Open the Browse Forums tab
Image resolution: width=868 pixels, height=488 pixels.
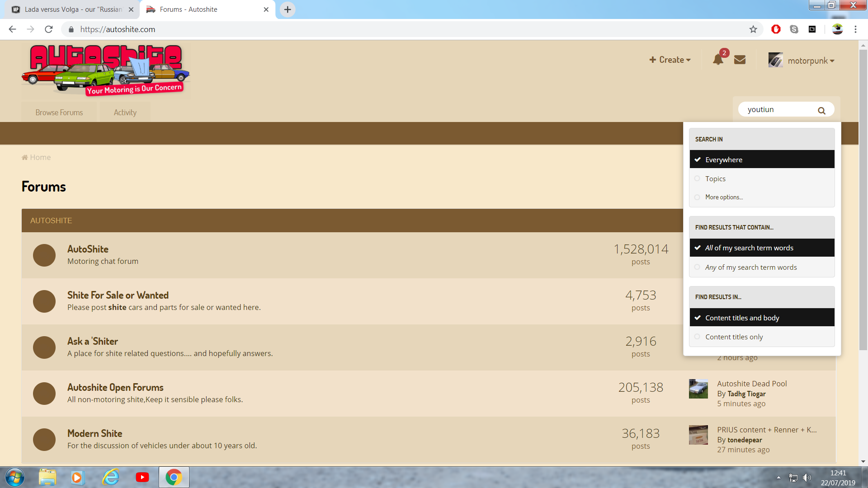pos(59,113)
